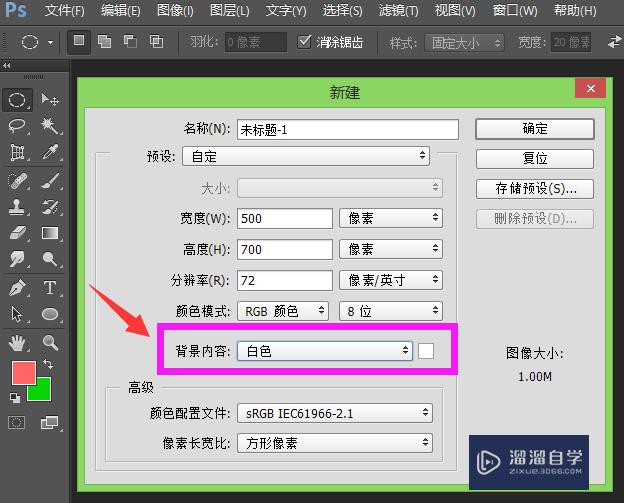Choose Add to Selection mode
Screen dimensions: 624x503
pyautogui.click(x=105, y=41)
